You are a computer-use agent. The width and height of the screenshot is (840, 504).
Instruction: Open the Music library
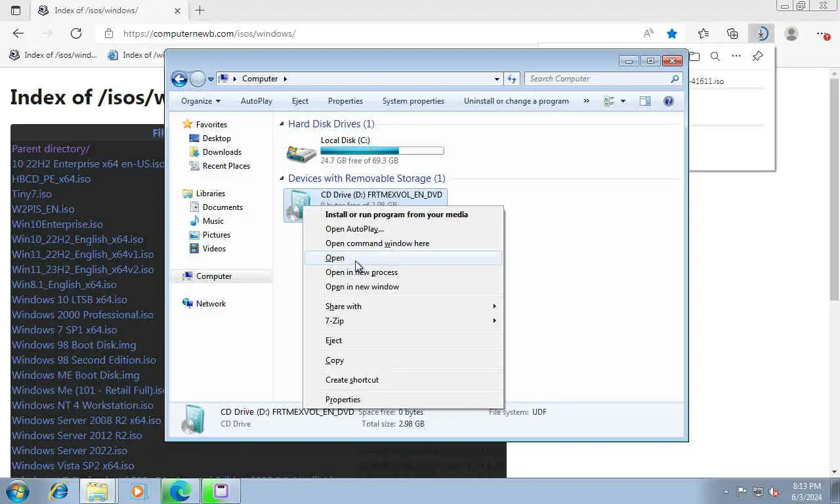(x=213, y=221)
